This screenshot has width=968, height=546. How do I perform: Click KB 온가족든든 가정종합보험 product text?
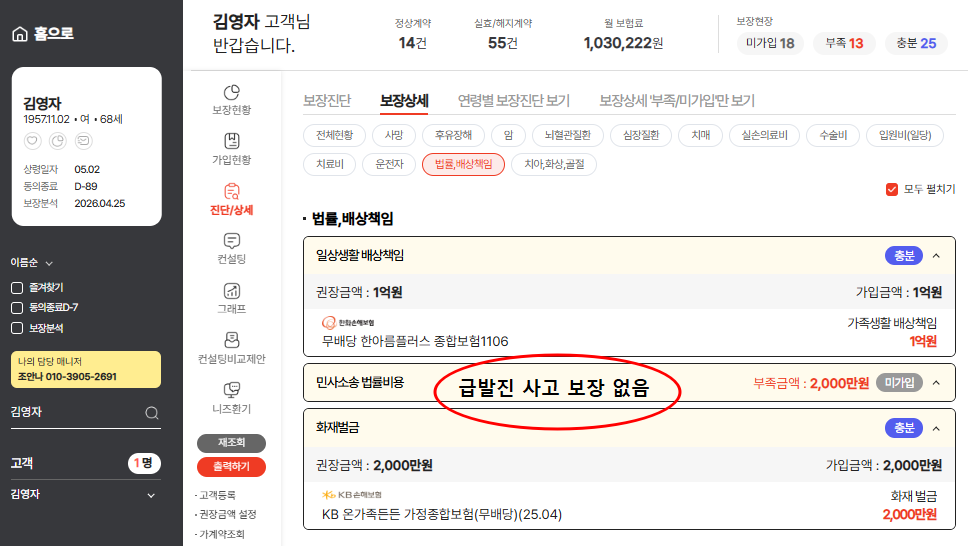click(442, 514)
